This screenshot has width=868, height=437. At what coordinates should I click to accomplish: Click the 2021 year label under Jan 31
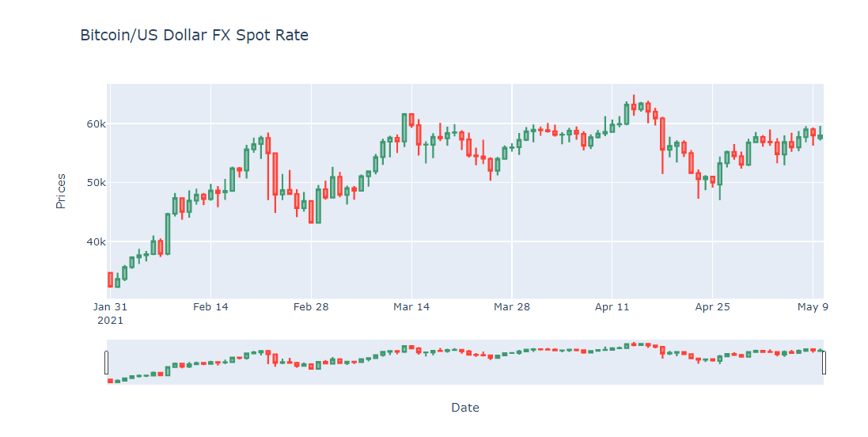tap(110, 321)
